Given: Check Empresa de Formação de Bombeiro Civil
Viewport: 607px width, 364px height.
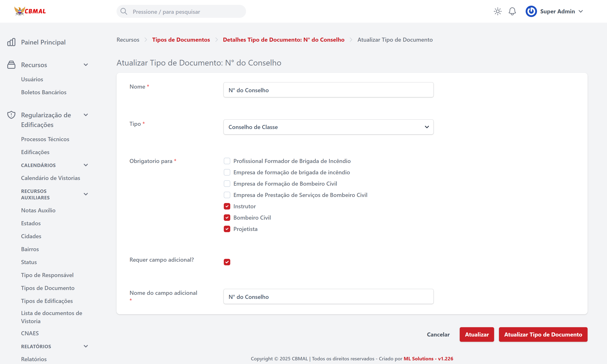Looking at the screenshot, I should (x=227, y=184).
